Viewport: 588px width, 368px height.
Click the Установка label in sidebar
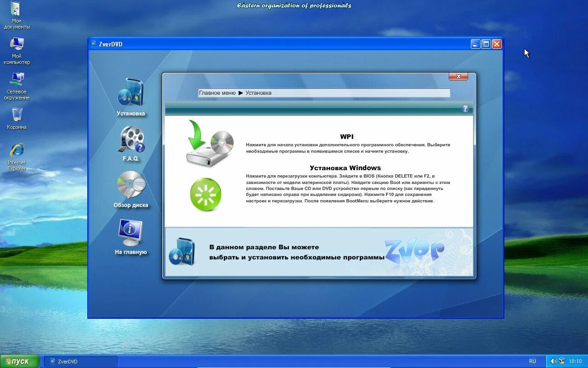click(131, 114)
